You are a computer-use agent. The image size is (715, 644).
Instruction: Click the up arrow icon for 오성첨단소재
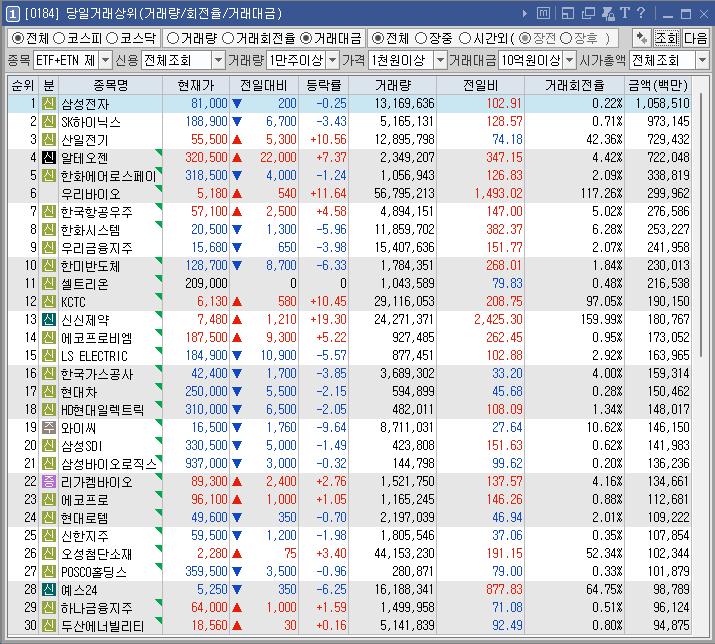(x=237, y=553)
